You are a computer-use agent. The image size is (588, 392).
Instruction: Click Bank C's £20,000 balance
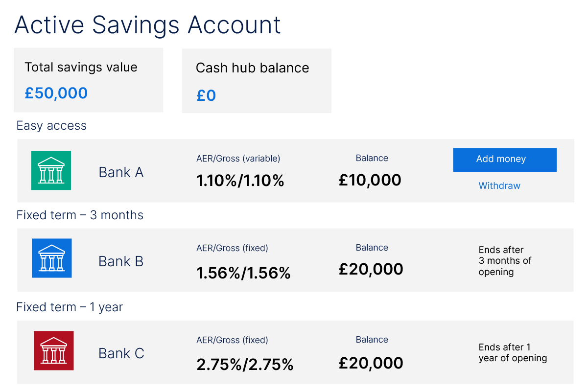coord(371,363)
